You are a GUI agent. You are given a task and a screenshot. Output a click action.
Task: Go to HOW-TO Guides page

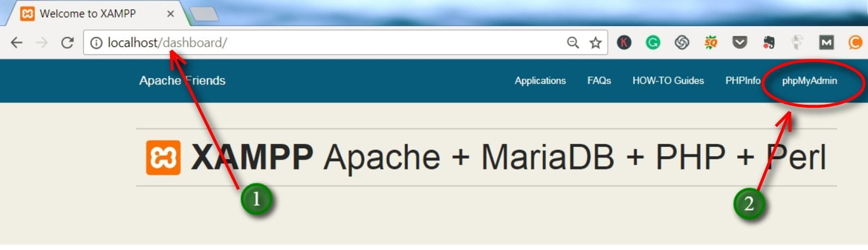(668, 81)
